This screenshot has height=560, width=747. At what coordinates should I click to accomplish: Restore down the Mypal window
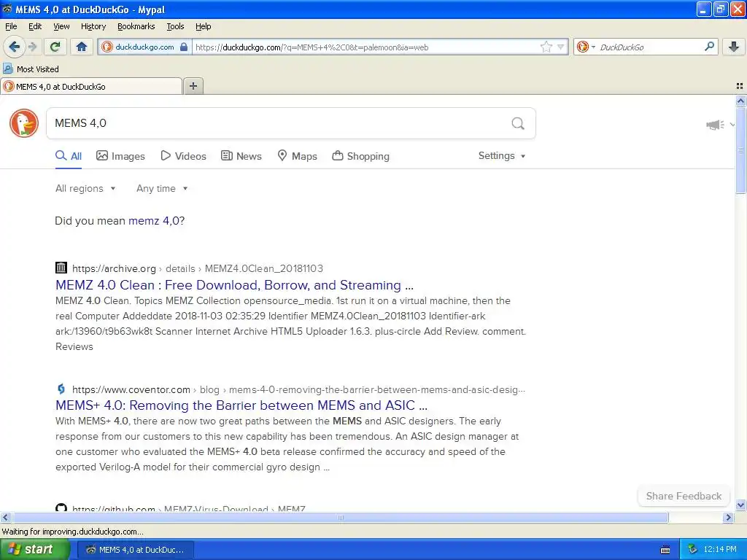point(720,9)
